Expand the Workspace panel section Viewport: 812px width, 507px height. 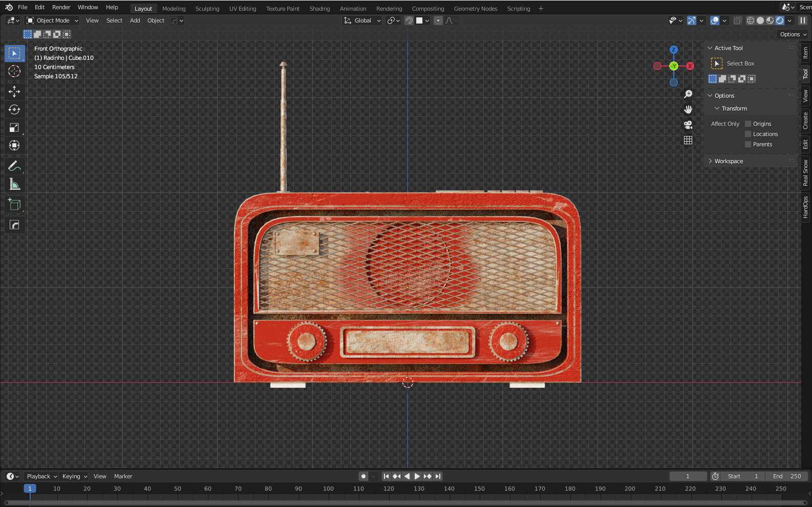click(x=728, y=161)
